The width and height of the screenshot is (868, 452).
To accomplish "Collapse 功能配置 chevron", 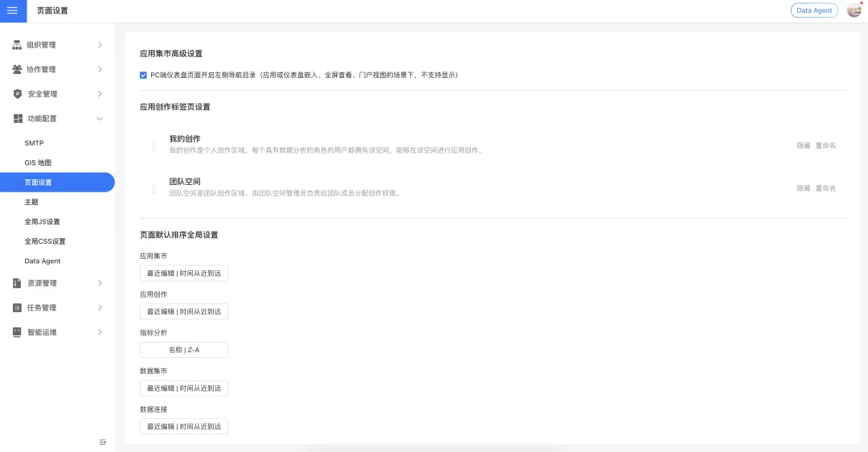I will 100,118.
